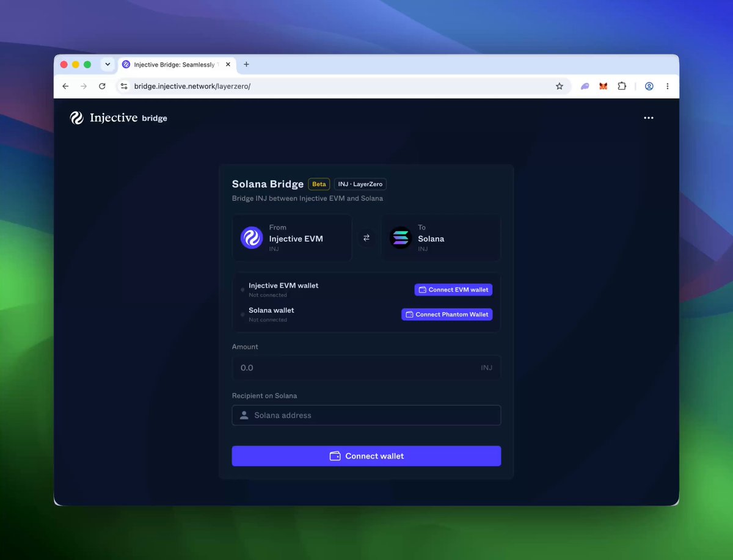Screen dimensions: 733x560
Task: Open the three-dot more options menu
Action: point(649,118)
